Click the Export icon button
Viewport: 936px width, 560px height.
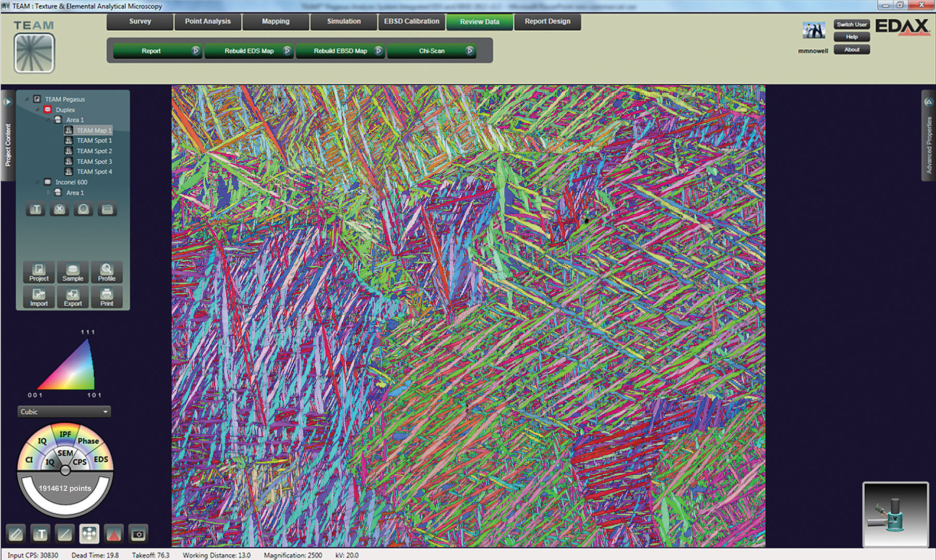pyautogui.click(x=73, y=297)
